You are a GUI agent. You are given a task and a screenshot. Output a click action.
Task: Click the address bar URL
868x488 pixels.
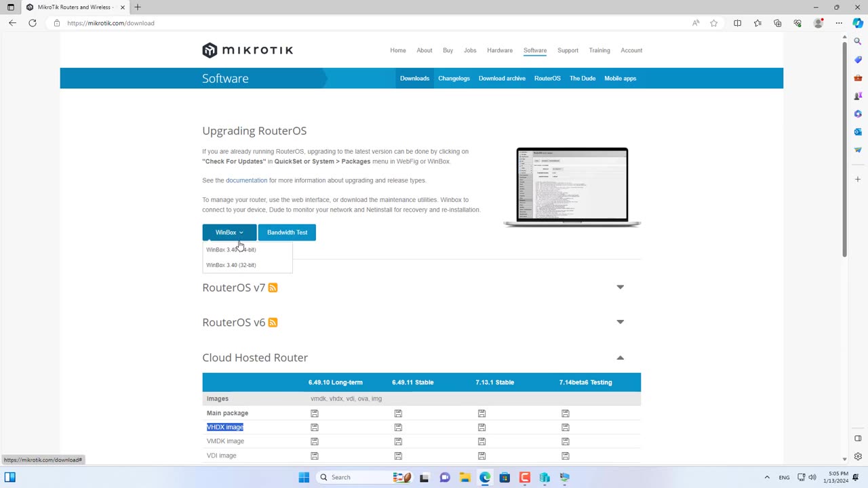pos(111,23)
